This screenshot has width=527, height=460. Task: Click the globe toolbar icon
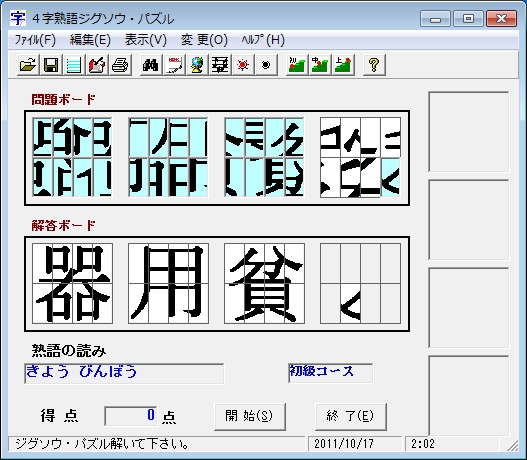(x=197, y=65)
